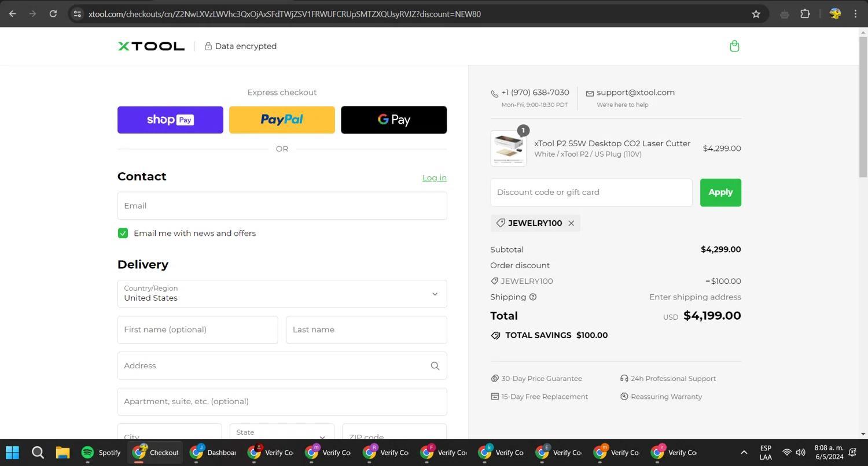Click the Address field
868x466 pixels.
tap(282, 365)
